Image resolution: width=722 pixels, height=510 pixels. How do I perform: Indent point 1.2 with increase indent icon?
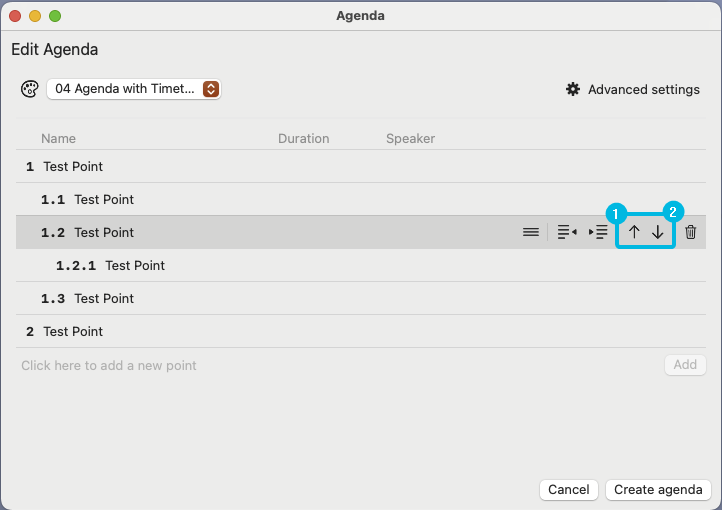[598, 232]
